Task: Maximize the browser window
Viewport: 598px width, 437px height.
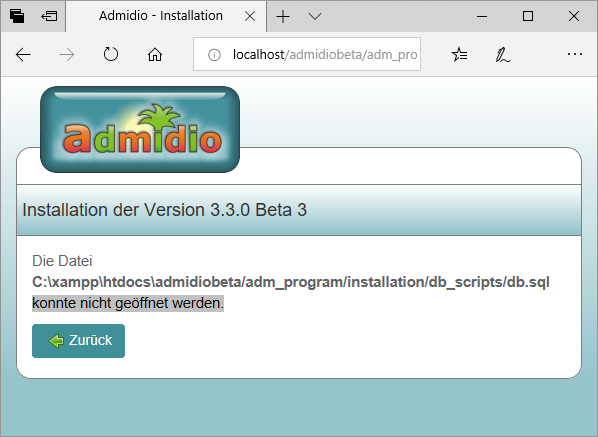Action: pyautogui.click(x=528, y=16)
